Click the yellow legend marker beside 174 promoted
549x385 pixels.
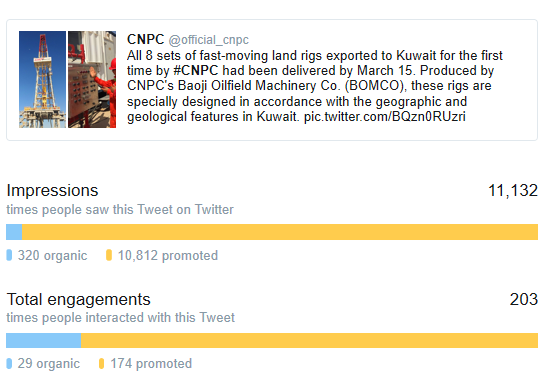click(102, 364)
